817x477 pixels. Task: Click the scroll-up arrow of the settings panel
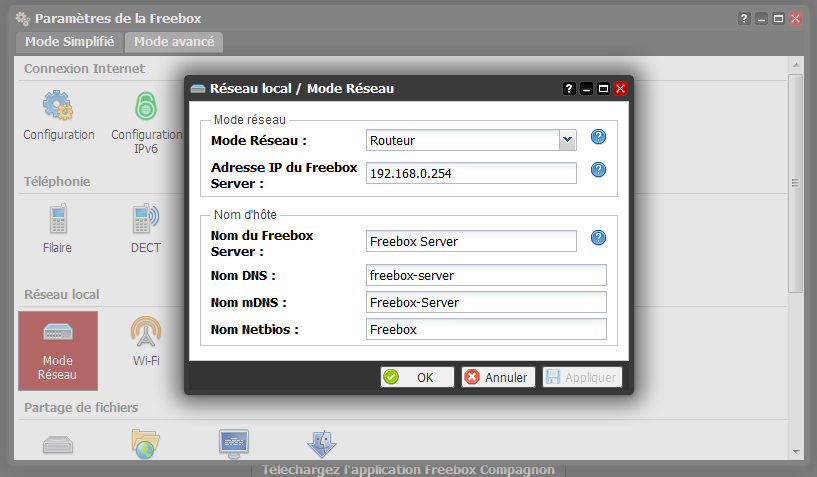point(796,65)
